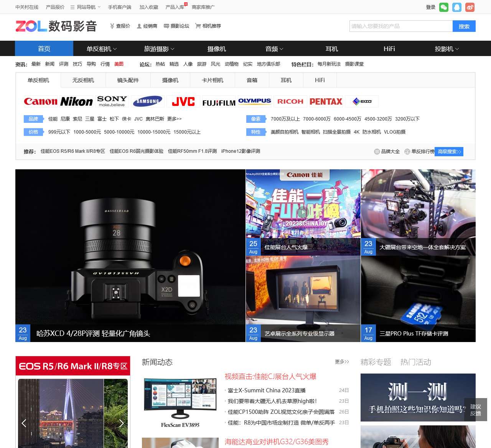
Task: Expand the 旅游摄影 navigation dropdown
Action: point(159,49)
